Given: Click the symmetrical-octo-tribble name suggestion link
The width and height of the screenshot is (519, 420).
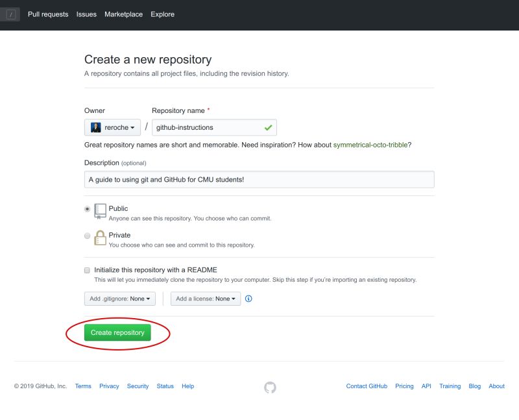Looking at the screenshot, I should 370,145.
